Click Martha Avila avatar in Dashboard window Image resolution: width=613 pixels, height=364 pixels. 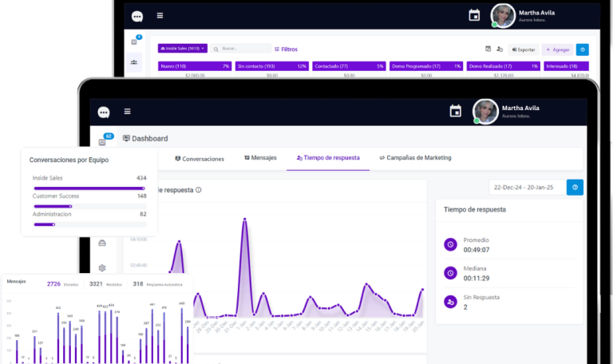tap(485, 112)
